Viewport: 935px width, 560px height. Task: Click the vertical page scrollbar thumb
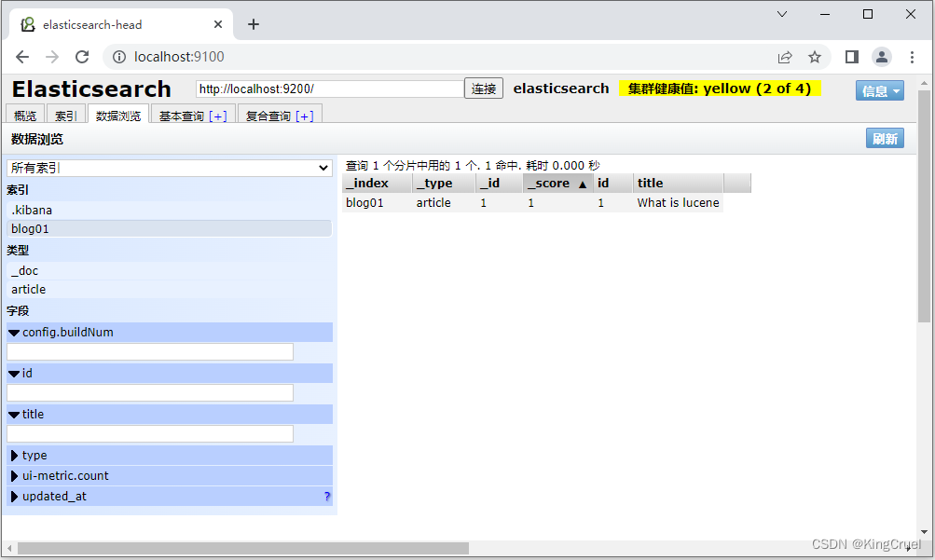924,206
